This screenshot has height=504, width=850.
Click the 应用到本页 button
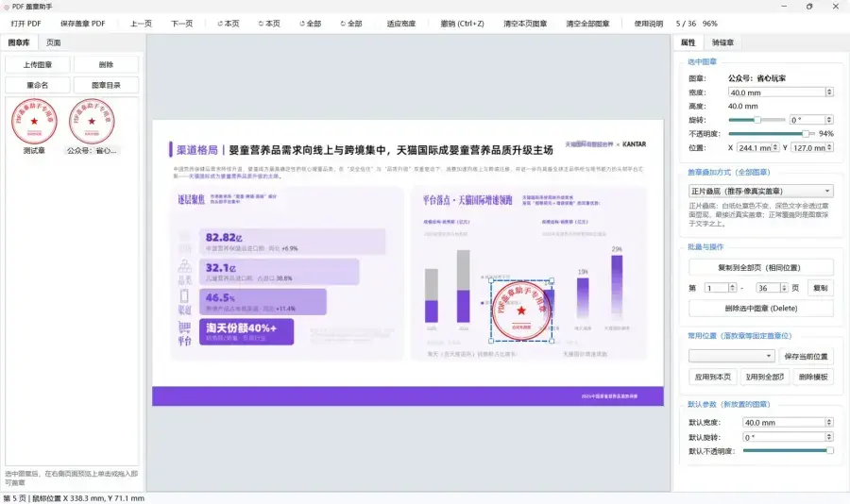712,377
